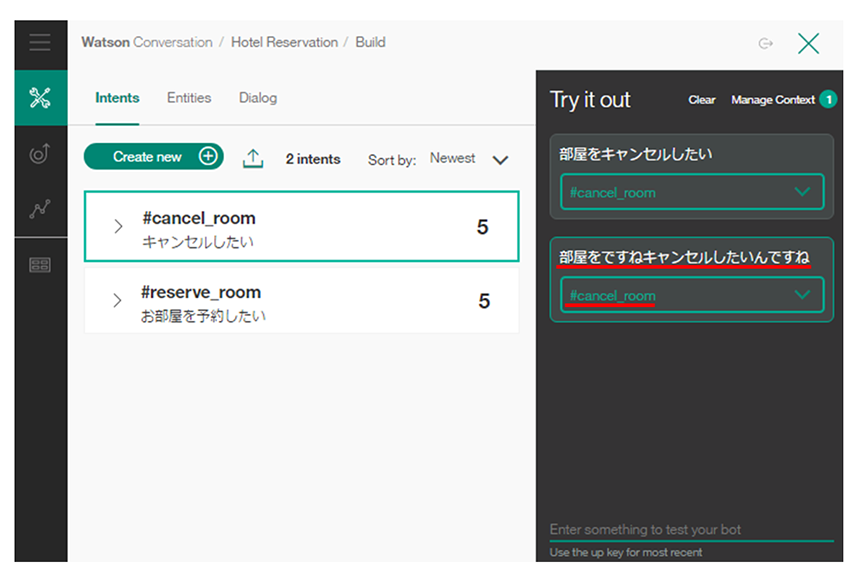This screenshot has width=860, height=575.
Task: Click example count 5 for #cancel_room
Action: pyautogui.click(x=482, y=227)
